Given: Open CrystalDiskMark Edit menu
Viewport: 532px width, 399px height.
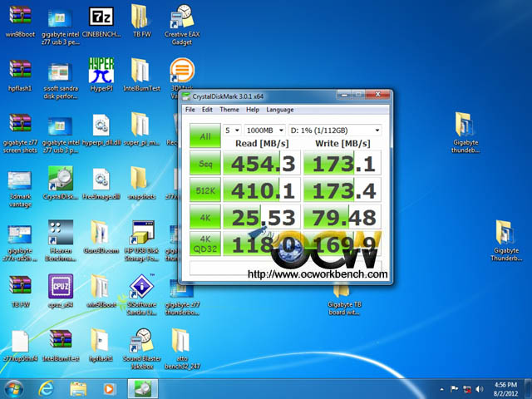Looking at the screenshot, I should pyautogui.click(x=207, y=110).
